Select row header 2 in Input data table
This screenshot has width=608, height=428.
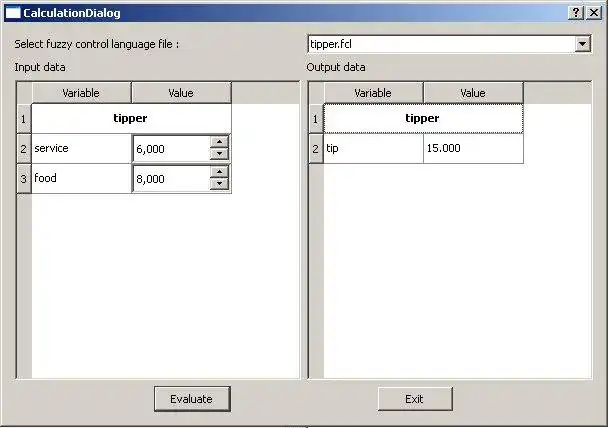[x=24, y=148]
